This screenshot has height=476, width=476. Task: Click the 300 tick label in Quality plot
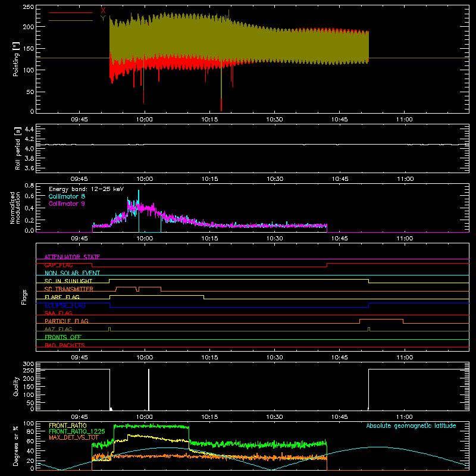(29, 364)
